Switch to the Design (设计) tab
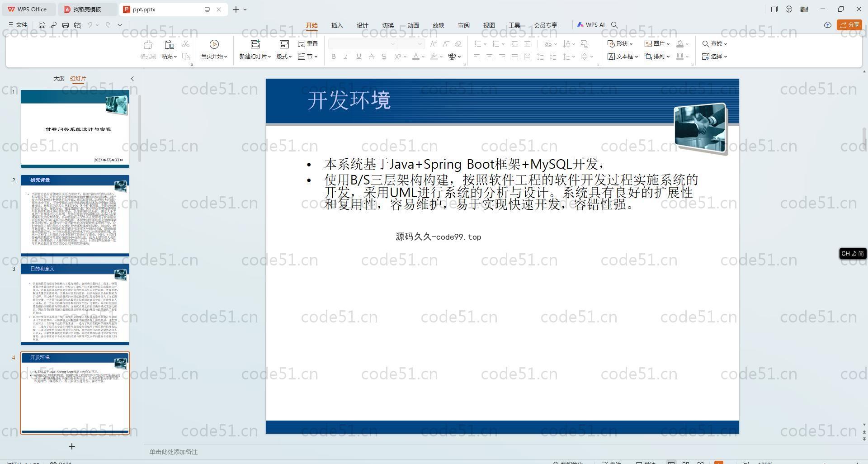This screenshot has width=868, height=464. click(x=363, y=25)
